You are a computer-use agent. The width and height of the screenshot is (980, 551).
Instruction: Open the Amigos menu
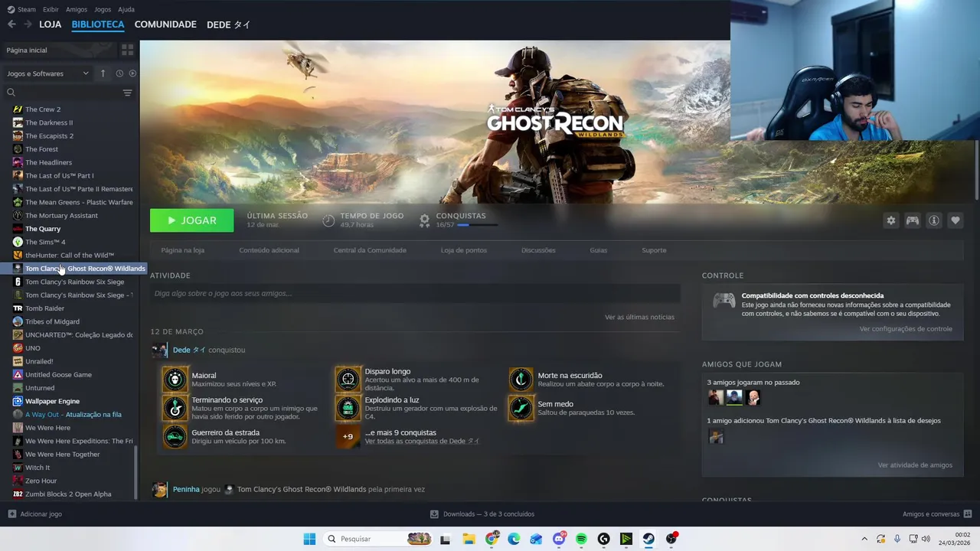point(77,9)
